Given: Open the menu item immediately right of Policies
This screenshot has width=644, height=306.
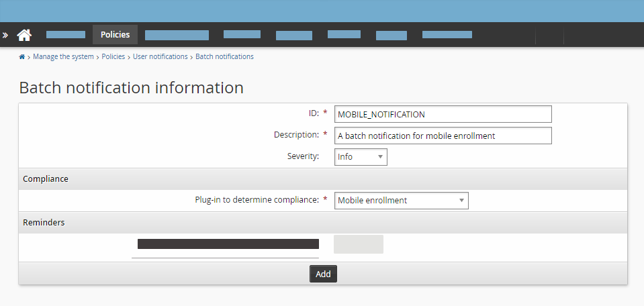Looking at the screenshot, I should pyautogui.click(x=177, y=35).
